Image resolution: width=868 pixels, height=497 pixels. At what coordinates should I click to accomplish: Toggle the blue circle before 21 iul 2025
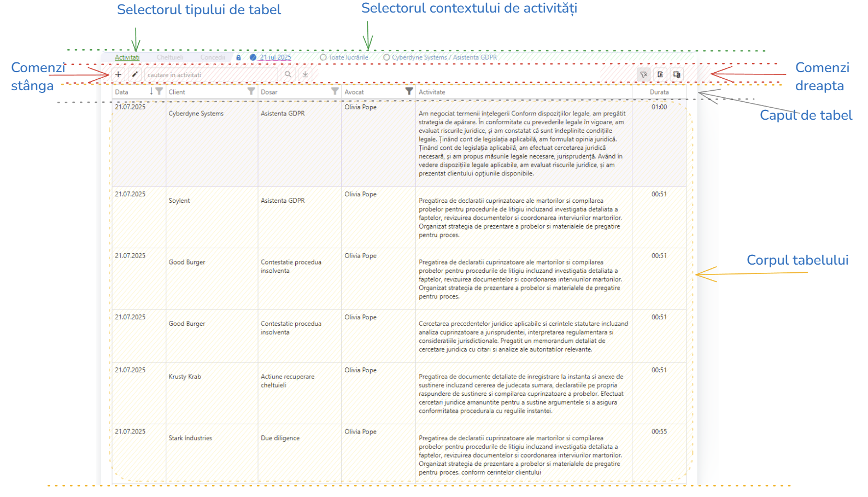click(x=253, y=57)
